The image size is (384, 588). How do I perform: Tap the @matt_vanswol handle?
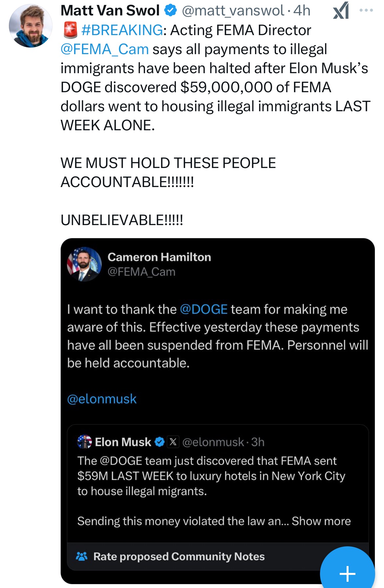tap(233, 10)
